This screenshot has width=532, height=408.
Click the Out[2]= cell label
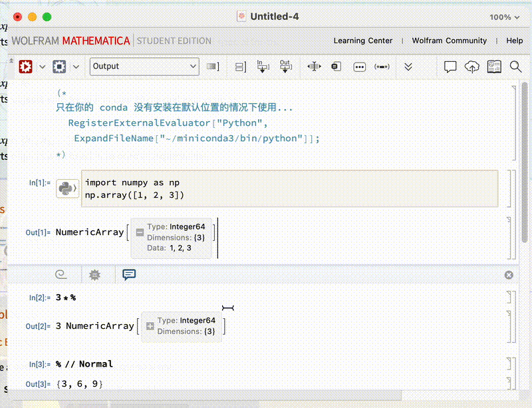tap(38, 326)
